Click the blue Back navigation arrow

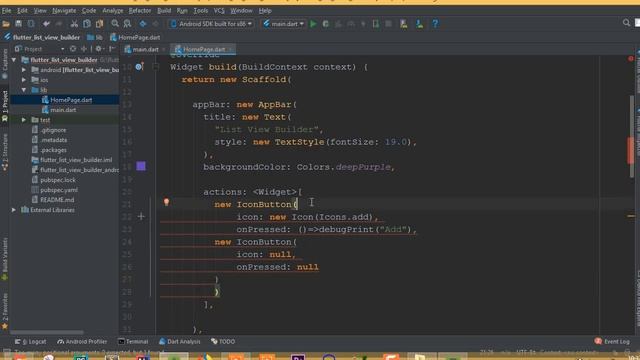143,24
